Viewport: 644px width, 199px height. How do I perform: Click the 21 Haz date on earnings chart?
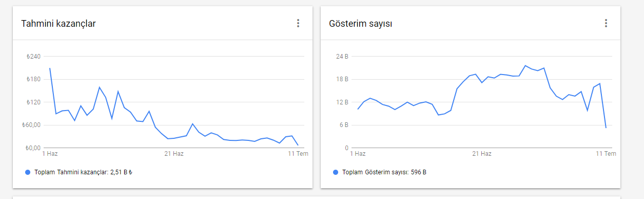(x=174, y=154)
